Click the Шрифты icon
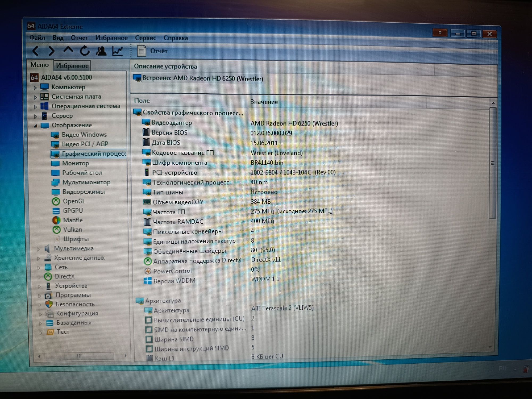Image resolution: width=532 pixels, height=399 pixels. point(57,239)
